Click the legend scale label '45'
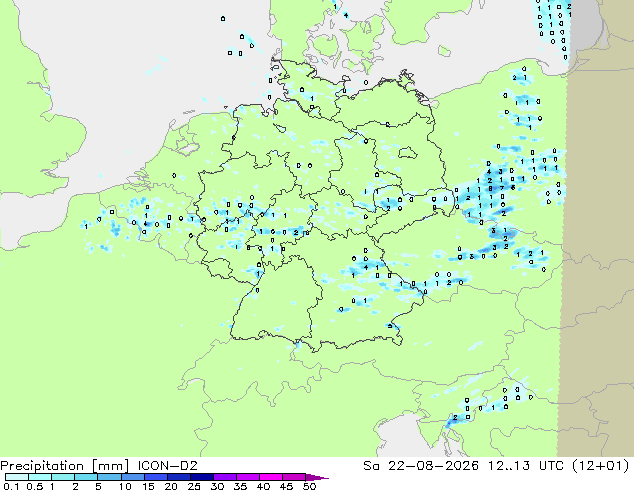The image size is (634, 490). tap(286, 486)
